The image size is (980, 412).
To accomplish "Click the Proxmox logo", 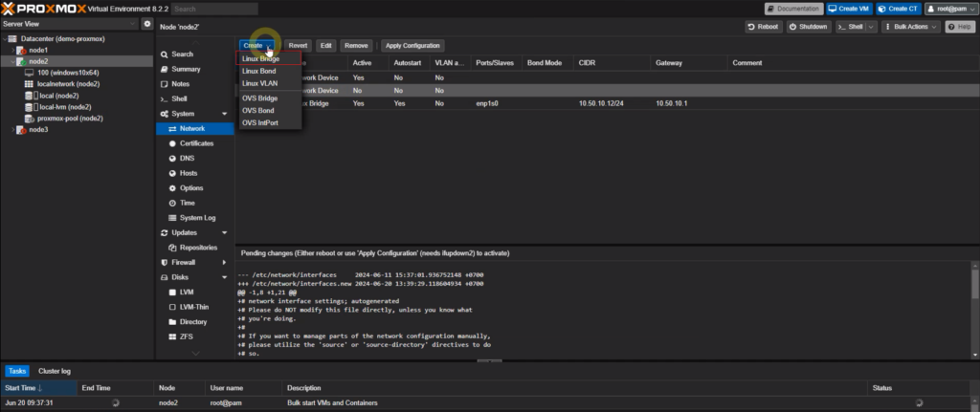I will [x=42, y=9].
